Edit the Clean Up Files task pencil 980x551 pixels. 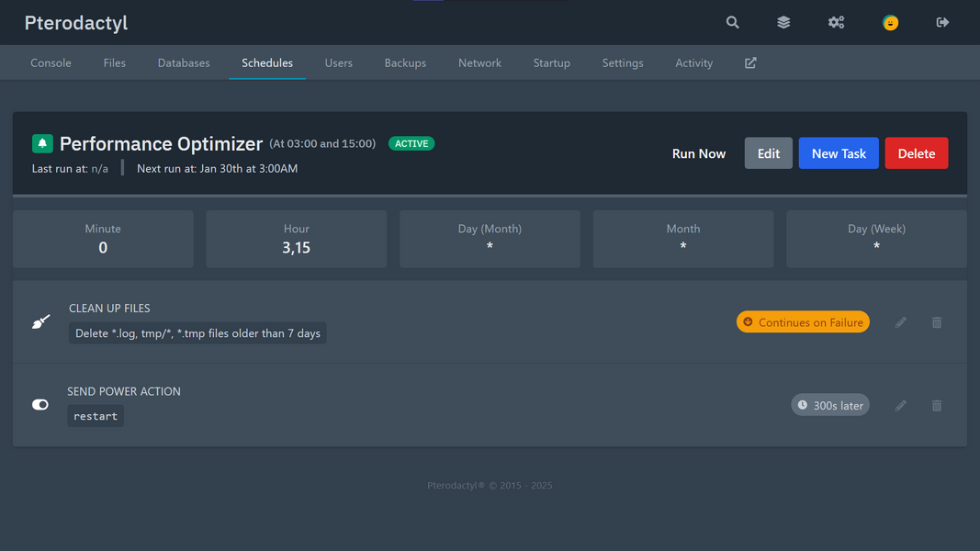coord(901,322)
